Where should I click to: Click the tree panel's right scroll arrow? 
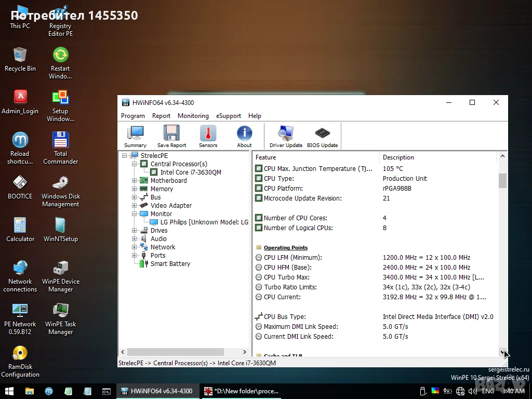[x=244, y=352]
